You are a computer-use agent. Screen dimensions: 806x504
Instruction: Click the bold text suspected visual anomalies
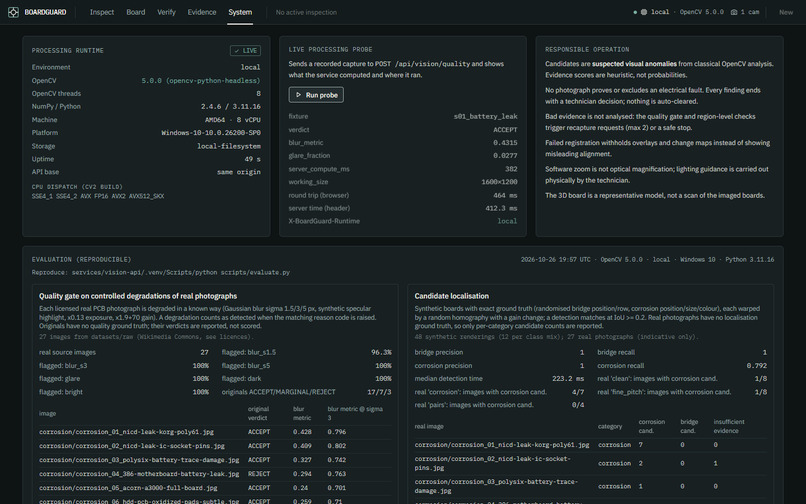tap(634, 64)
